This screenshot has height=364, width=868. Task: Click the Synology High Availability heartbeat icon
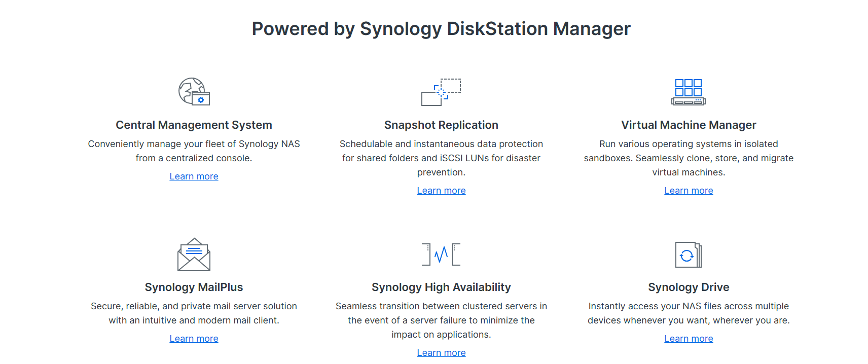(x=441, y=254)
